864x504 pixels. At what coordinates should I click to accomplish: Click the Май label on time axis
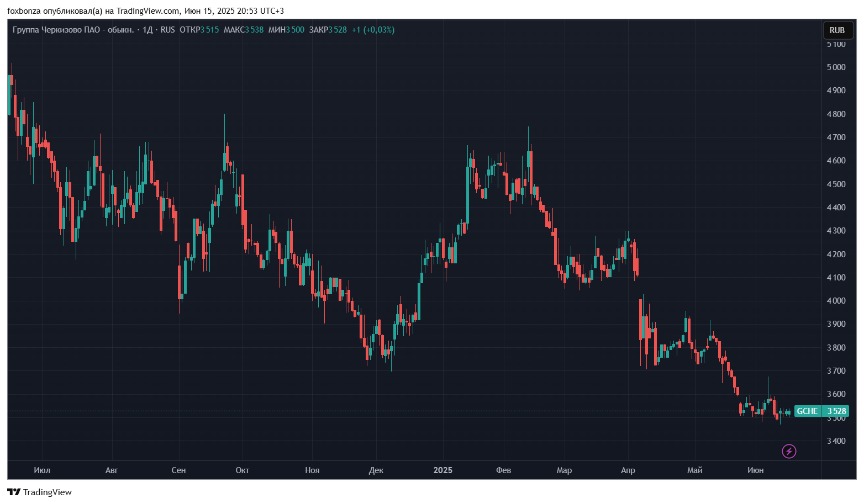pos(694,470)
